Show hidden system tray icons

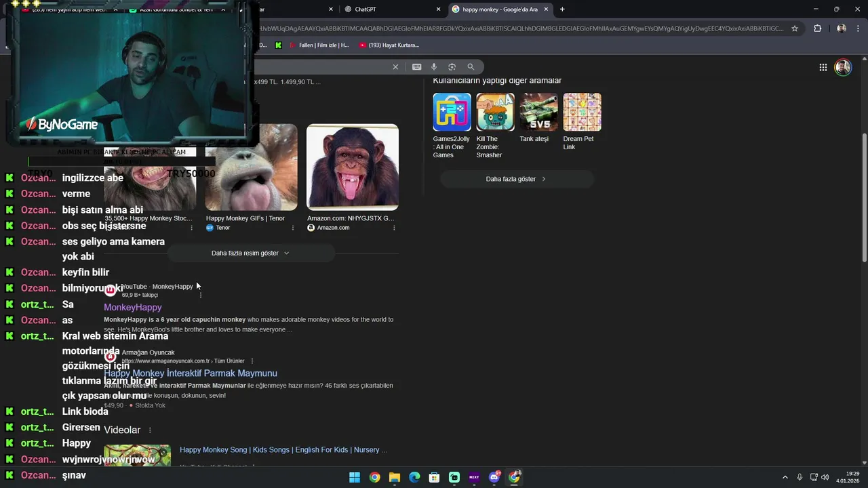coord(785,477)
